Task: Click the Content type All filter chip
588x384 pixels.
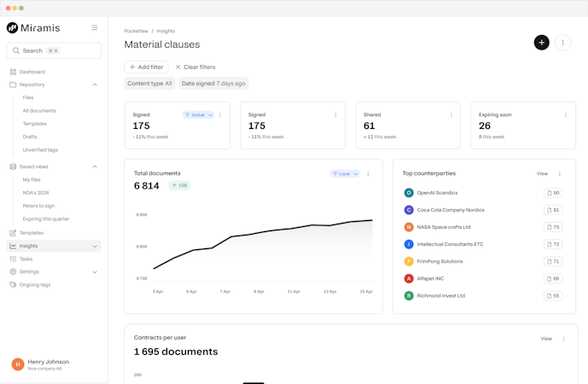Action: (149, 84)
